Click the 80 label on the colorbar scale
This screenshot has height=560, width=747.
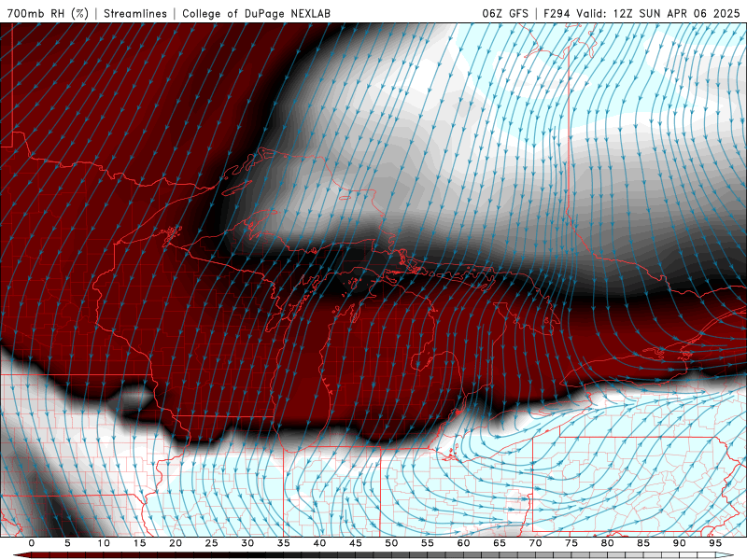[x=608, y=543]
